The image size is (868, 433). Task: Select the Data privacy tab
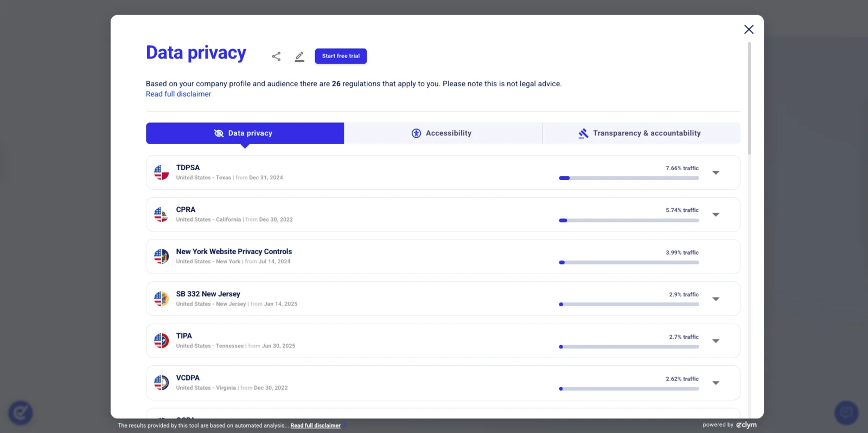(245, 133)
